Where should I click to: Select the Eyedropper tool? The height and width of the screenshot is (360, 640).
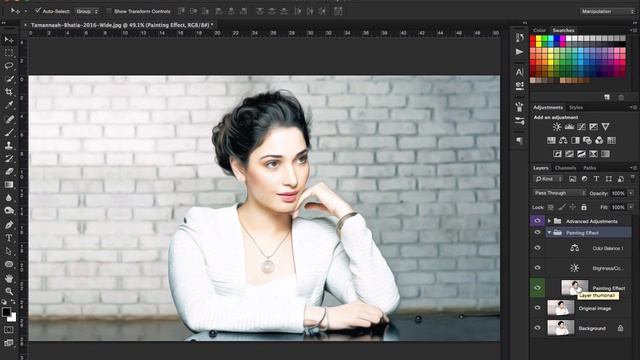tap(9, 105)
